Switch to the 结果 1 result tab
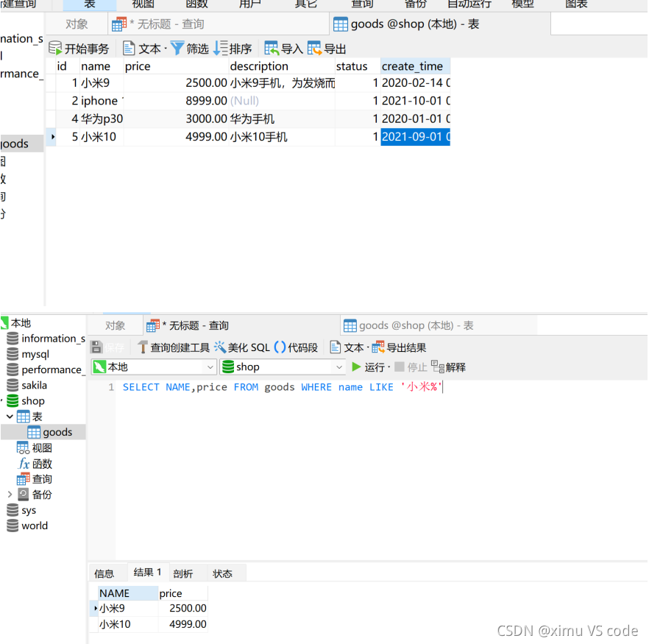Screen dimensions: 649x644 [x=147, y=572]
